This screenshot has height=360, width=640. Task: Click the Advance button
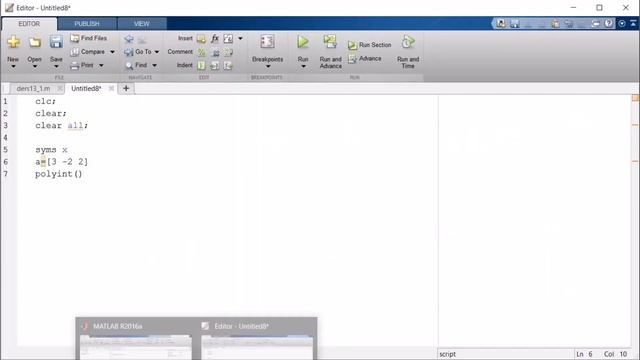pos(365,59)
